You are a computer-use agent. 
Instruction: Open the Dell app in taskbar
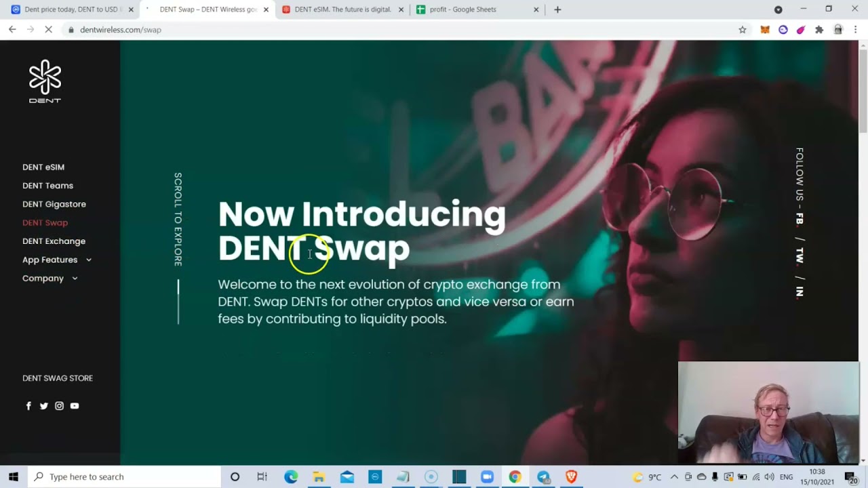[x=375, y=476]
